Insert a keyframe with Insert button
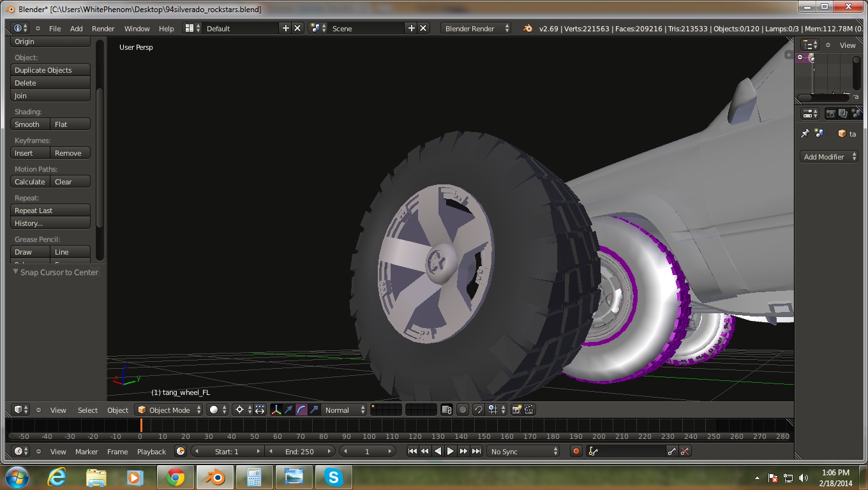The height and width of the screenshot is (490, 868). [x=31, y=153]
